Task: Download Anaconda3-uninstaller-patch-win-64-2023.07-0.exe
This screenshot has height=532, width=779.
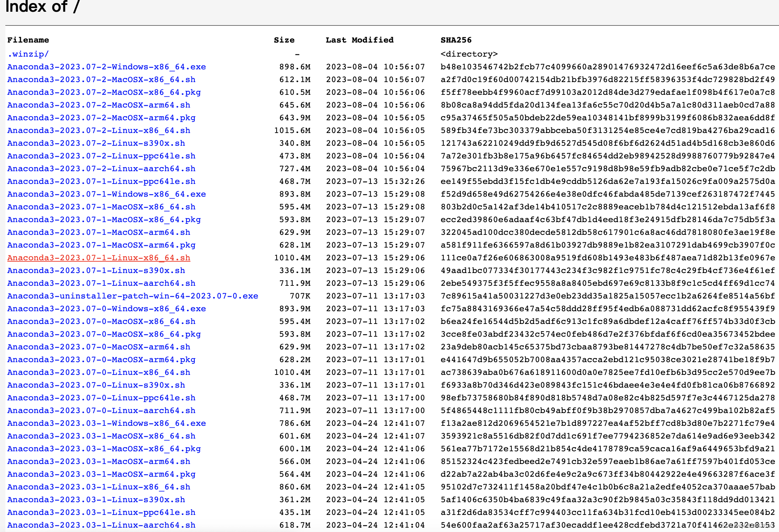Action: pos(132,296)
